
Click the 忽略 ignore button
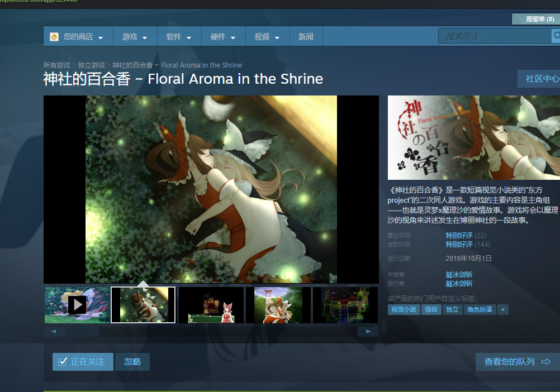click(x=132, y=362)
